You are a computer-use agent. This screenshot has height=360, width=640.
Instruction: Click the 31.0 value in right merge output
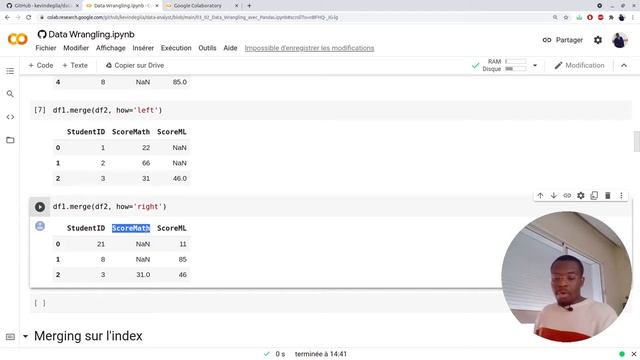143,275
